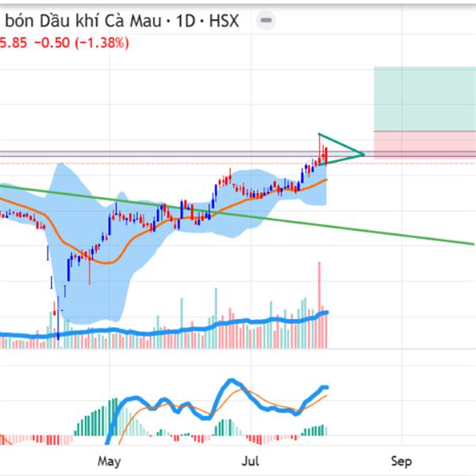Select the green profit zone of position tool
The height and width of the screenshot is (476, 476).
(425, 99)
